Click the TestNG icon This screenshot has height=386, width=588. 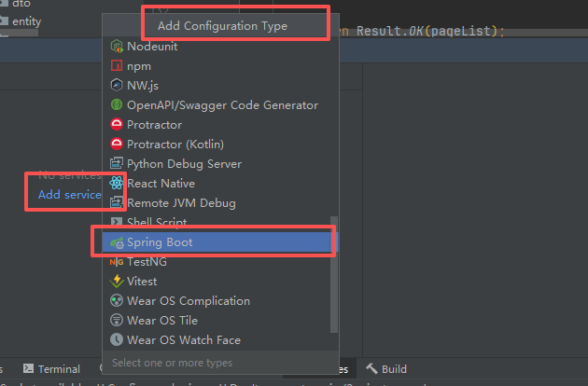pos(117,262)
